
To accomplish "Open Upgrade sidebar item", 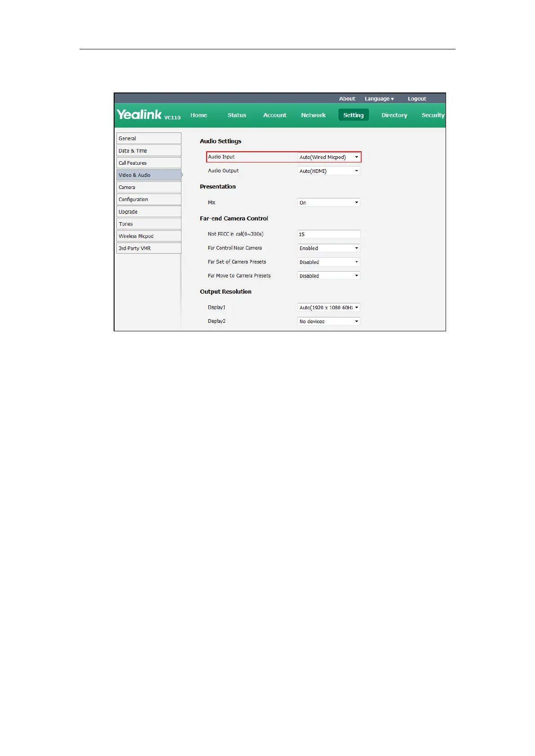I will (x=149, y=211).
